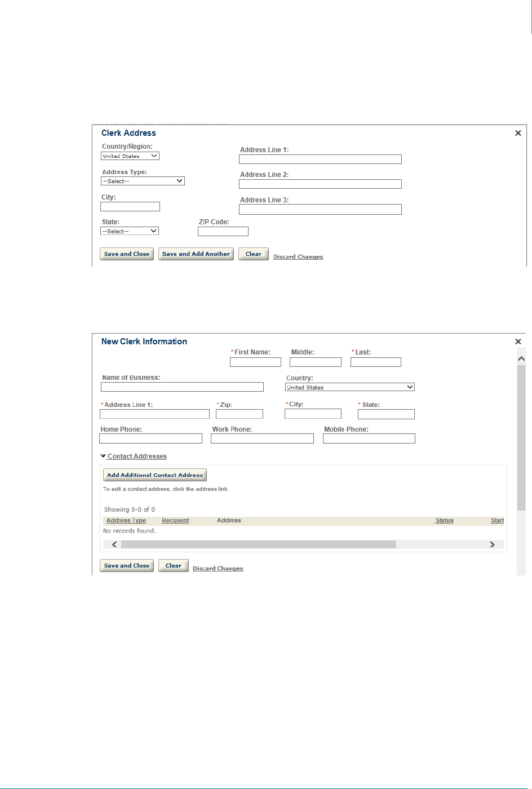The width and height of the screenshot is (532, 789).
Task: Click the Address Line 3 field
Action: point(320,210)
